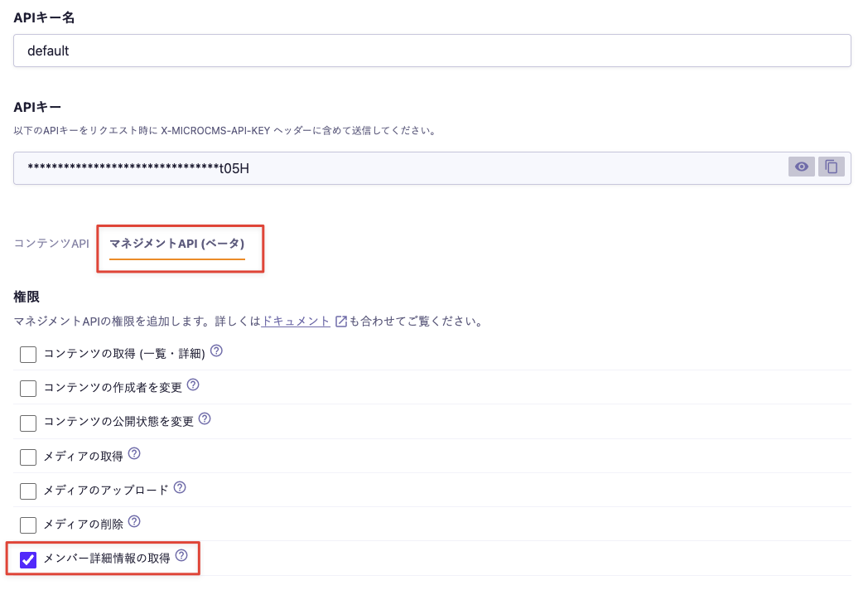
Task: Check コンテンツの作成者を変更 permission
Action: tap(27, 388)
